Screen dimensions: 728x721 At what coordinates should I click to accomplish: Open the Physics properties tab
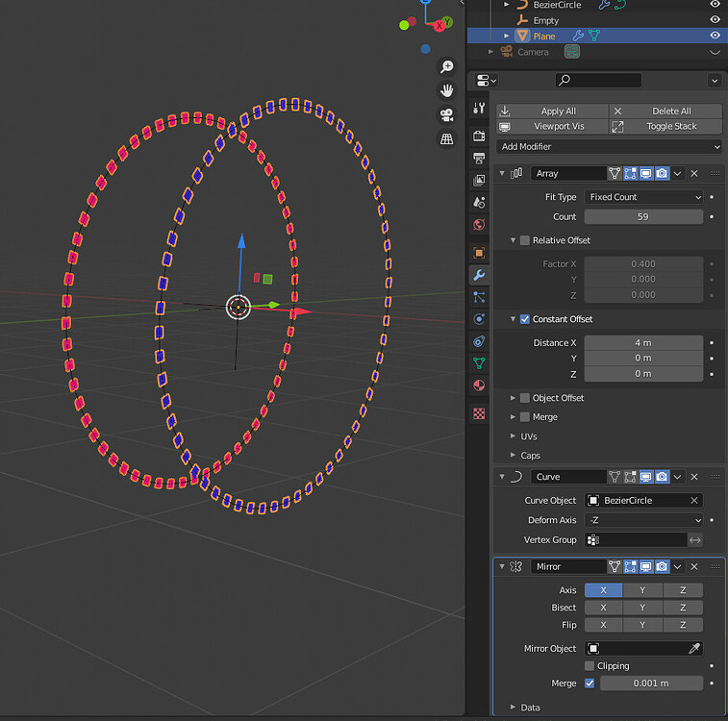point(479,319)
